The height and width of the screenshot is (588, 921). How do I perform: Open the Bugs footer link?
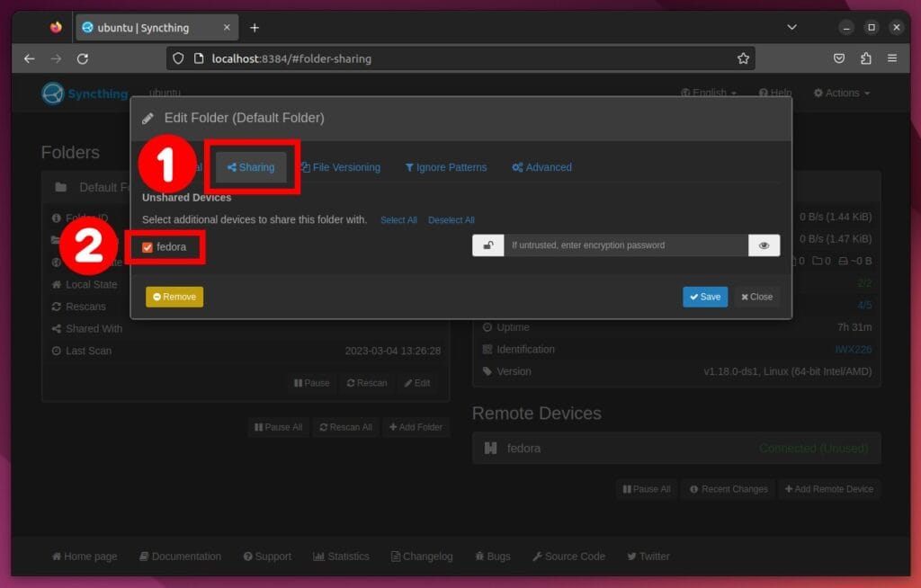[x=493, y=557]
